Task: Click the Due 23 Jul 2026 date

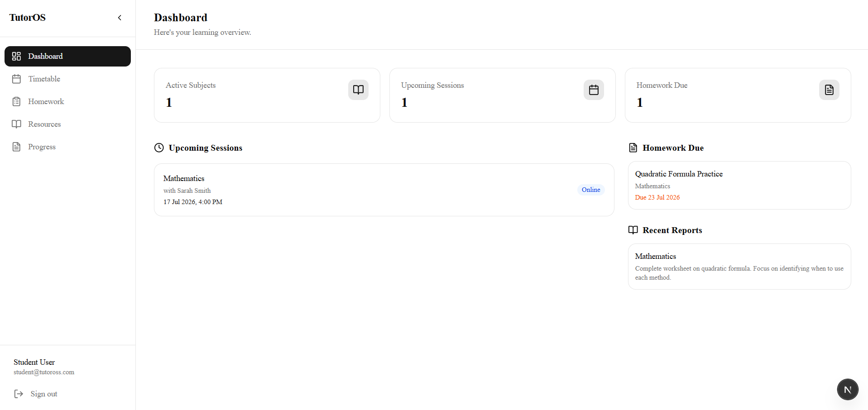Action: (657, 197)
